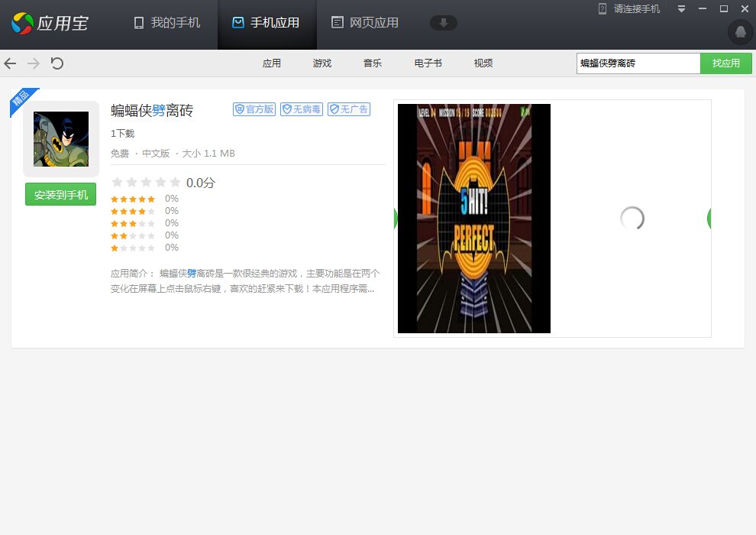
Task: Click the 无广告 badge
Action: click(x=349, y=109)
